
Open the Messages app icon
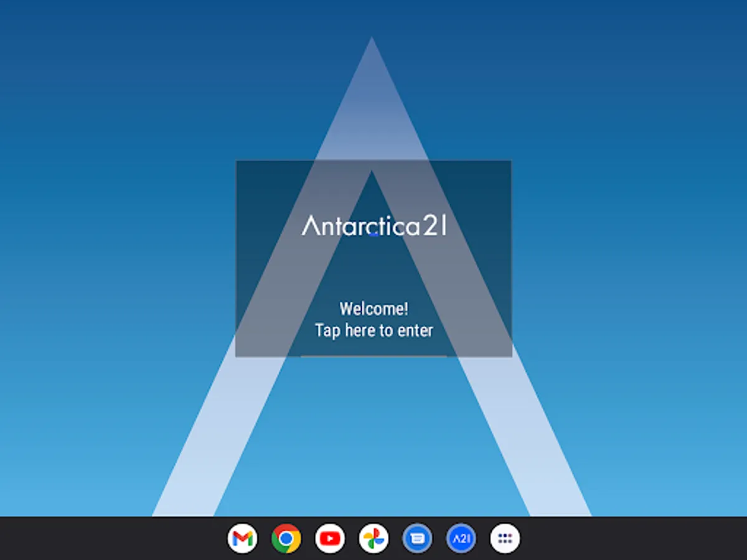(x=417, y=538)
